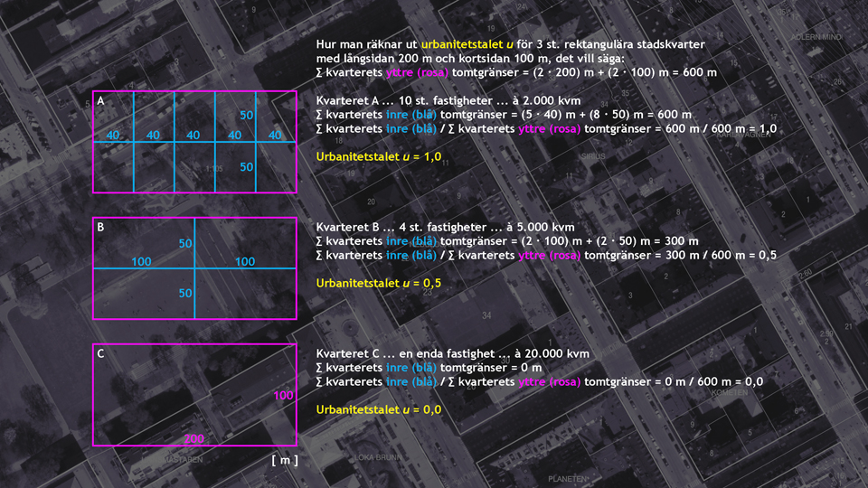
Task: Click the left blue 100 in block B
Action: click(x=141, y=261)
